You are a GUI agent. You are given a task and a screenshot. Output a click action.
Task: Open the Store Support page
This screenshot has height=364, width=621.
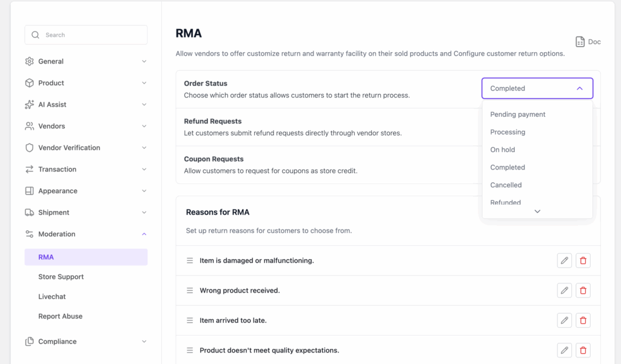pos(61,276)
